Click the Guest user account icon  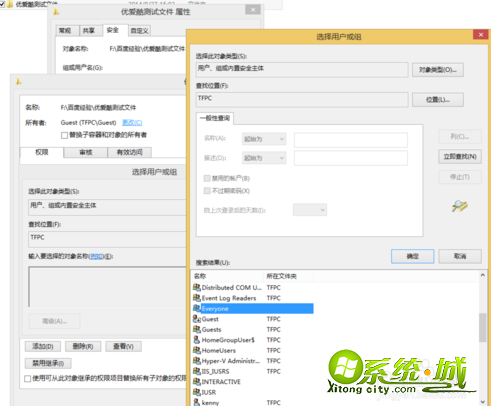(x=197, y=319)
